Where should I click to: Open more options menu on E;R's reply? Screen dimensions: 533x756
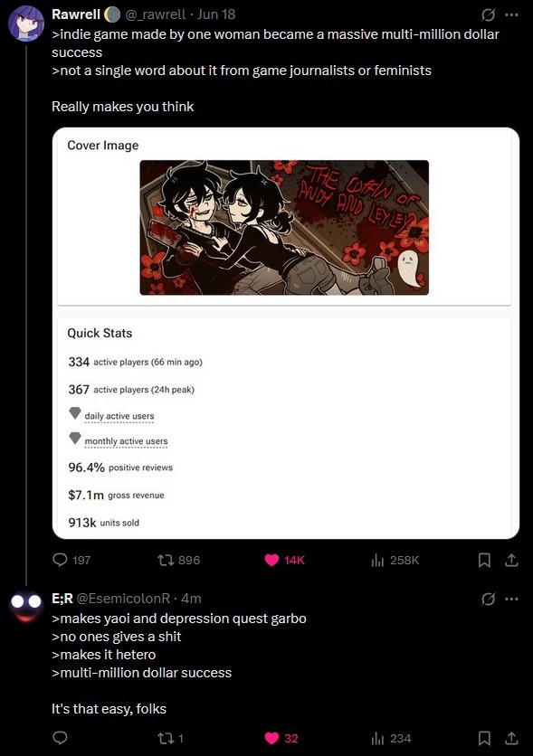(511, 599)
